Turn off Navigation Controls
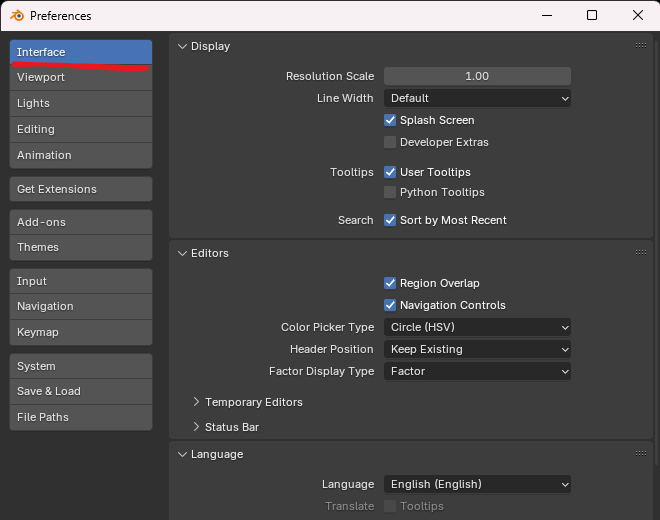The image size is (660, 520). tap(390, 305)
